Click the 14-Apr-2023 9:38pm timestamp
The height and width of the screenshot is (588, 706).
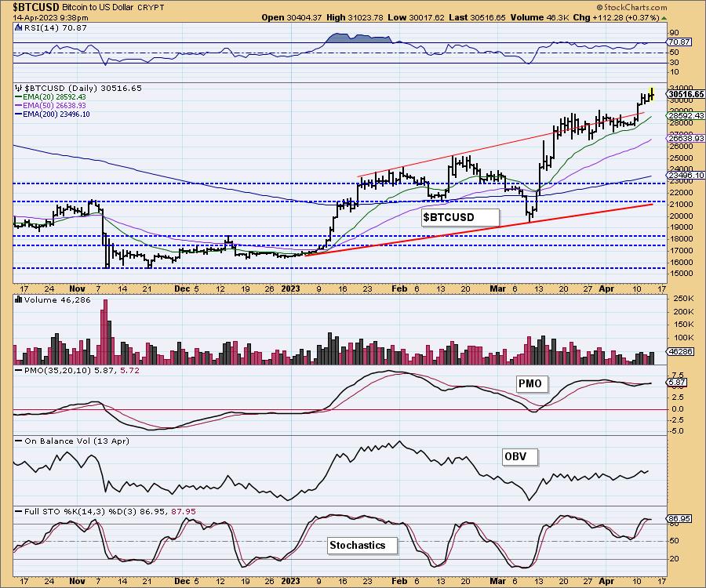tap(50, 18)
